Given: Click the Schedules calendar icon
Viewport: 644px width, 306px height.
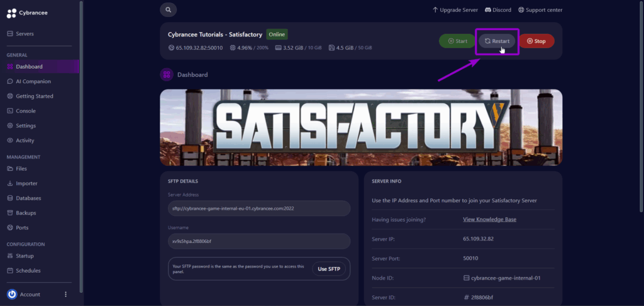Looking at the screenshot, I should (x=10, y=271).
